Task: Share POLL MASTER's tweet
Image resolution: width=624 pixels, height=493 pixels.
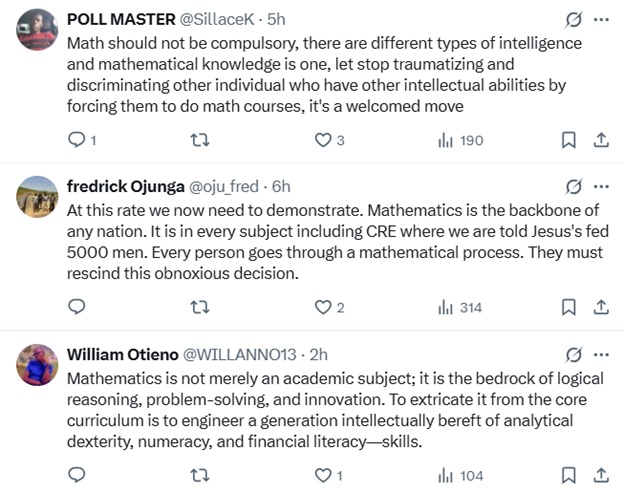Action: (601, 140)
